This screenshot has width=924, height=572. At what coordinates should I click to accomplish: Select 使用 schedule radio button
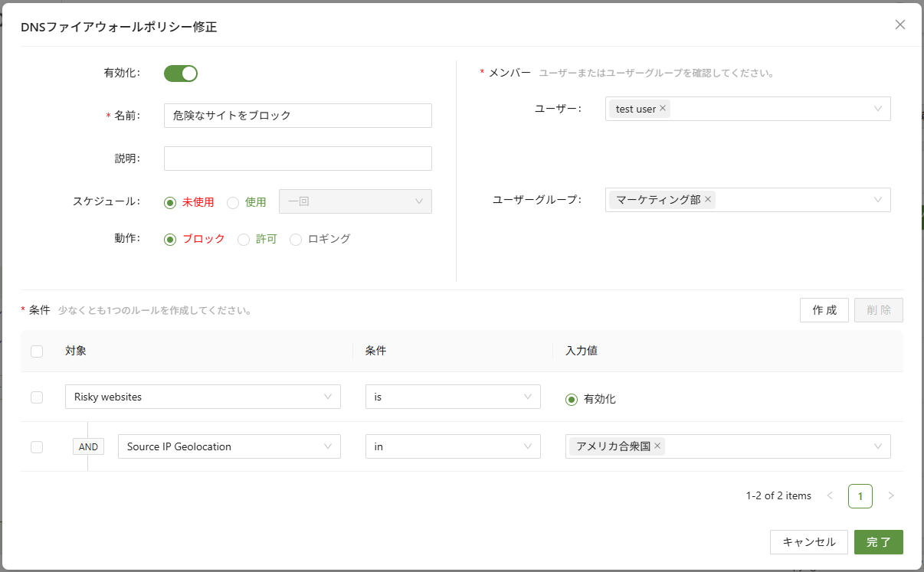point(233,203)
